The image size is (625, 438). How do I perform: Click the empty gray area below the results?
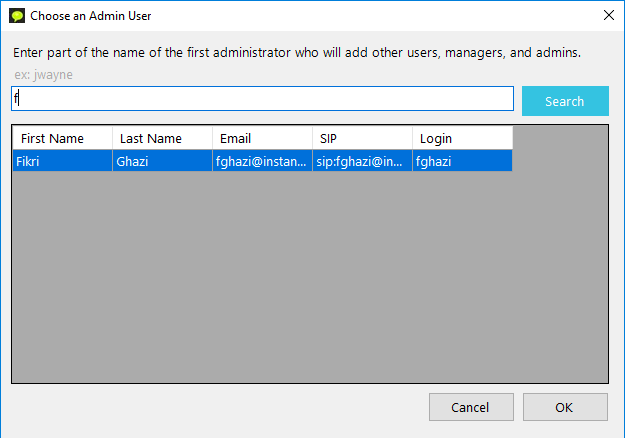pos(310,277)
